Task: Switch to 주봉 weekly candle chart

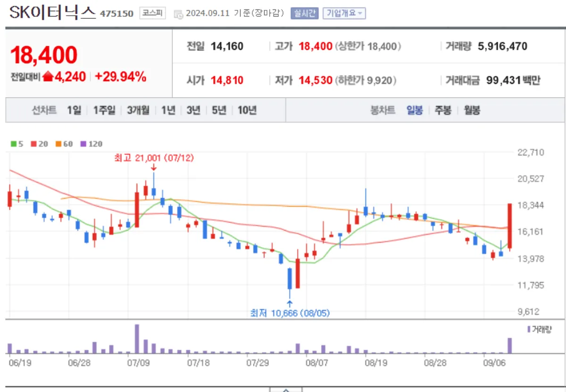Action: point(443,110)
